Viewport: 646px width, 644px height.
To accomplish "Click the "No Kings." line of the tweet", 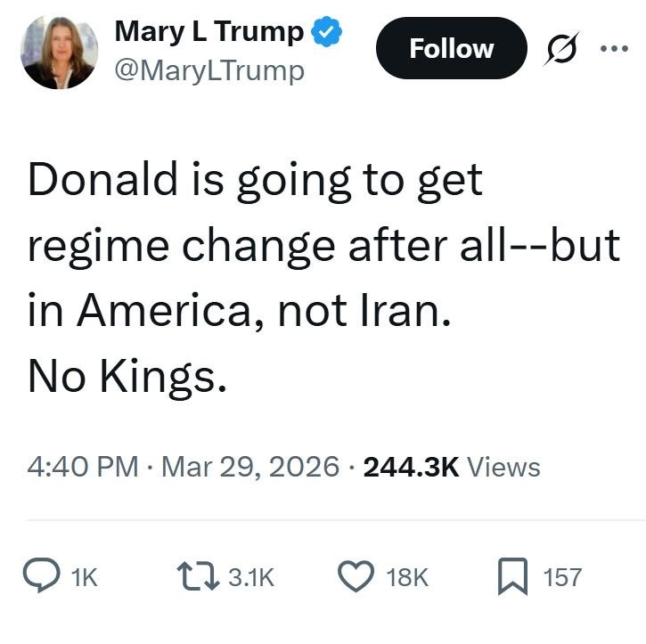I will pos(122,377).
